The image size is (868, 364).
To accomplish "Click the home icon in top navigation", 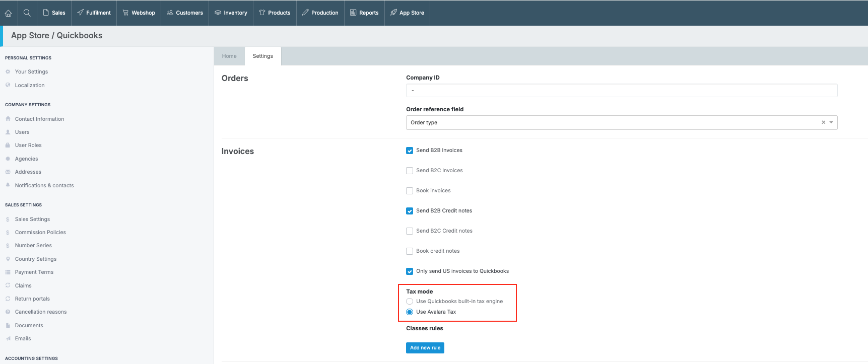I will coord(9,13).
